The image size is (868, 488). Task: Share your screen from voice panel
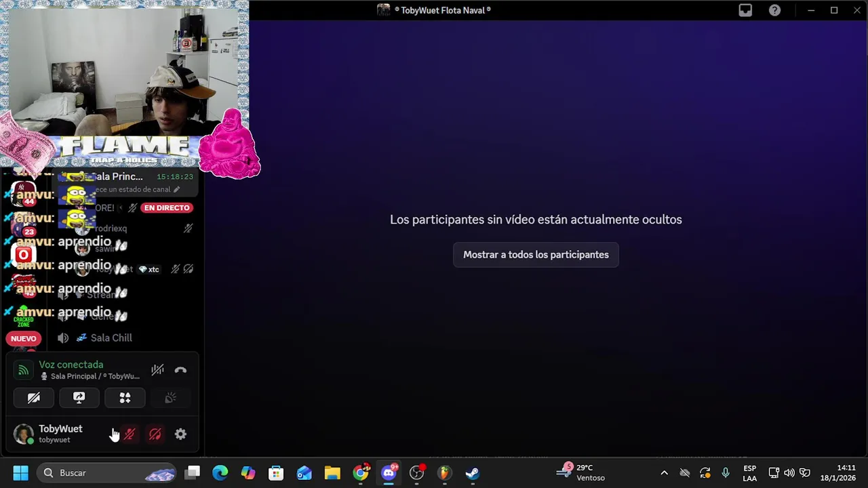point(79,398)
